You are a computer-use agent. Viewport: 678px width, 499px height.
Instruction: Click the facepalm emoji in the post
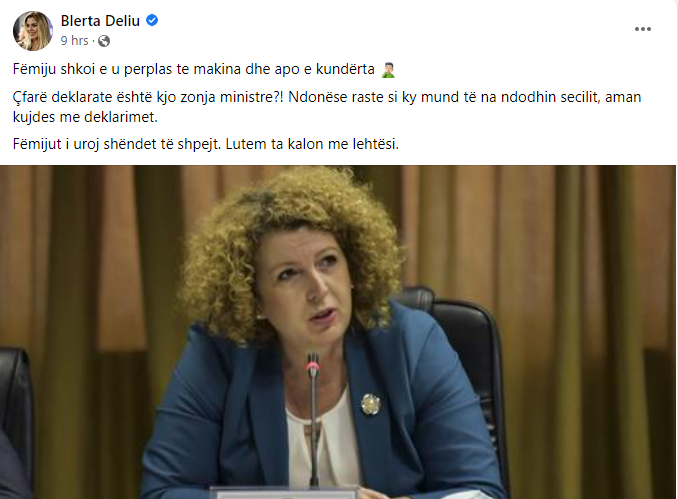click(x=388, y=70)
